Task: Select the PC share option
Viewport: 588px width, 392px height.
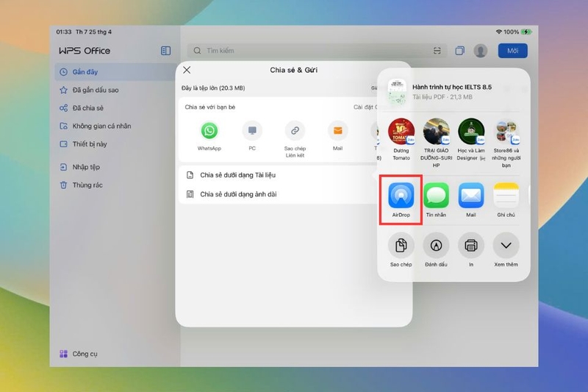Action: point(252,130)
